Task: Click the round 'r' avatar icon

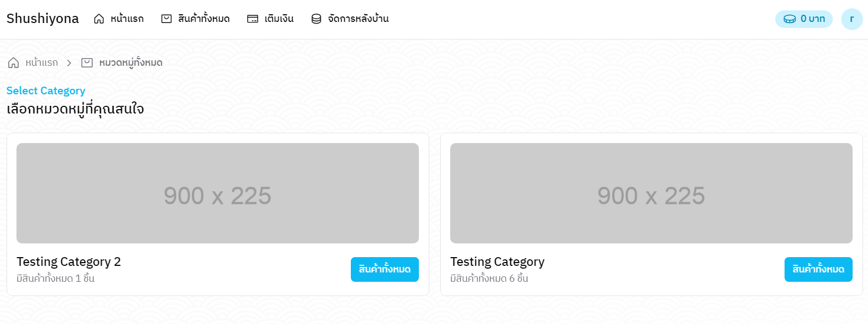Action: [852, 19]
